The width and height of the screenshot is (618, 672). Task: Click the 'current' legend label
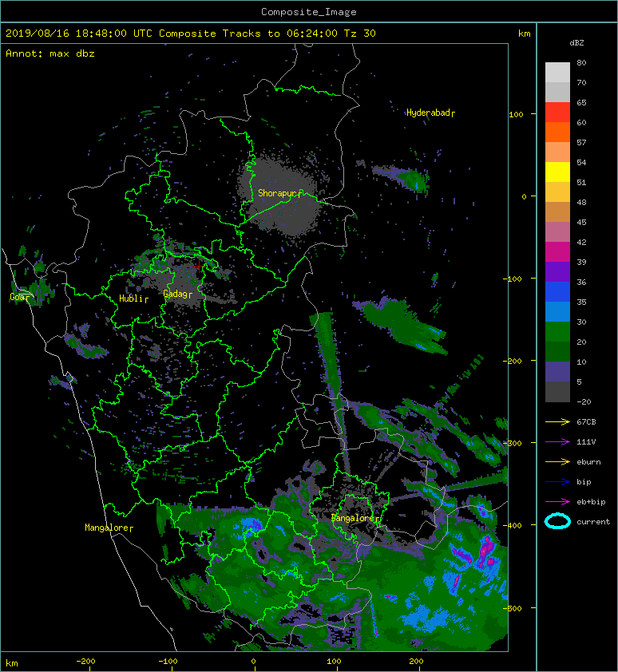click(593, 522)
